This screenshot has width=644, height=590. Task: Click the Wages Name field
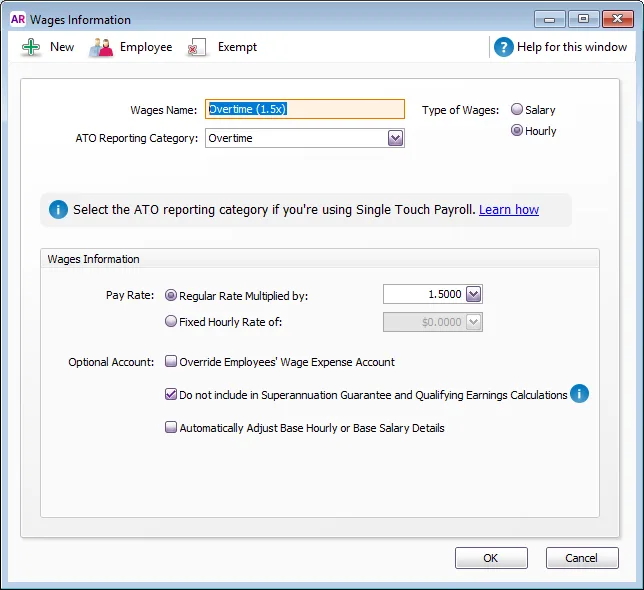[305, 109]
